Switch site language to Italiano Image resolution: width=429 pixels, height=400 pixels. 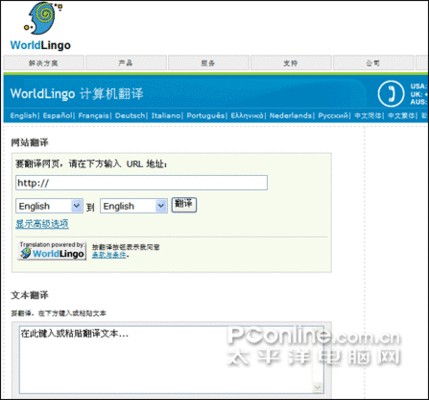coord(166,116)
